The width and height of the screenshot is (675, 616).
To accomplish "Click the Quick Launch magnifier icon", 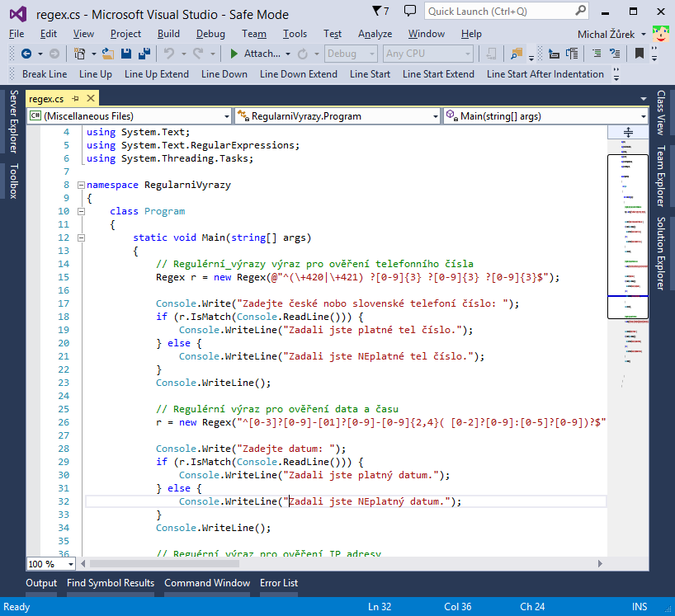I will (579, 12).
